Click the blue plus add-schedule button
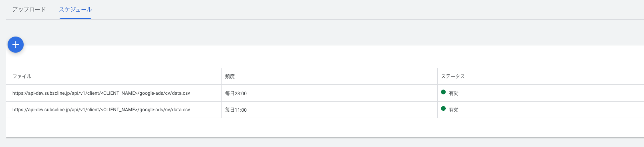644x147 pixels. pyautogui.click(x=16, y=45)
